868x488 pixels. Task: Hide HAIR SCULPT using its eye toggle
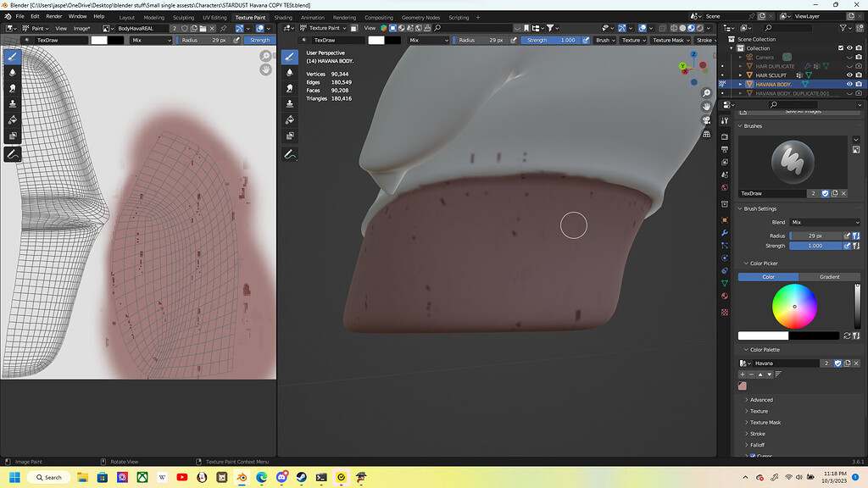[x=849, y=75]
